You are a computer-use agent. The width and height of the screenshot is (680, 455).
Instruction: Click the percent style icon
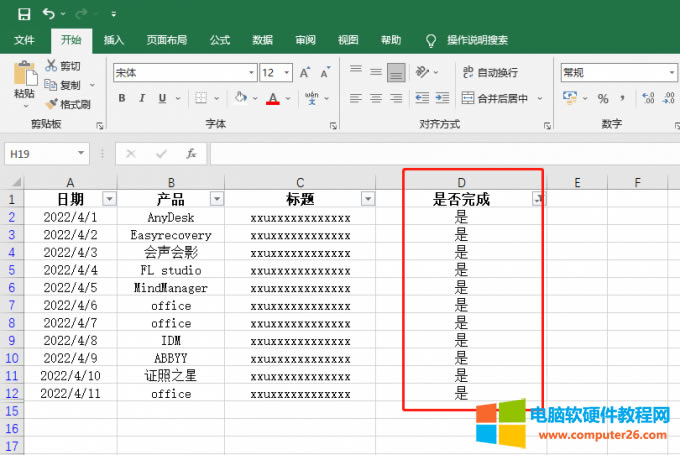click(x=603, y=98)
